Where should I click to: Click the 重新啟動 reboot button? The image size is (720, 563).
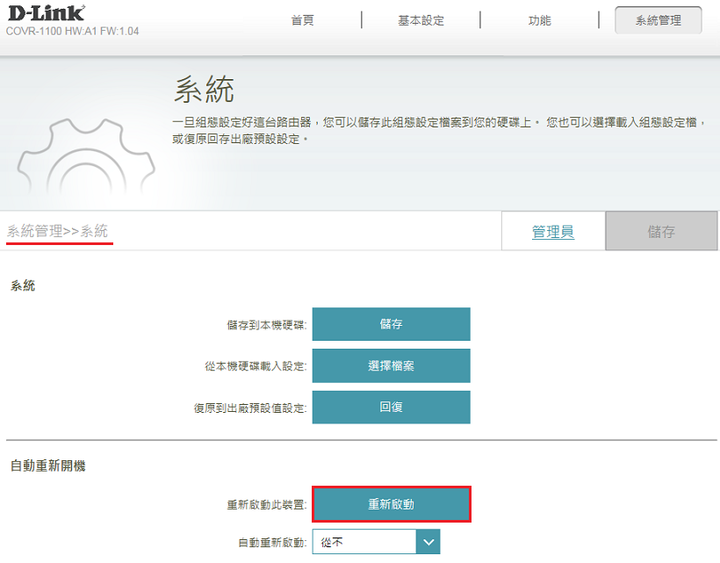click(x=391, y=504)
